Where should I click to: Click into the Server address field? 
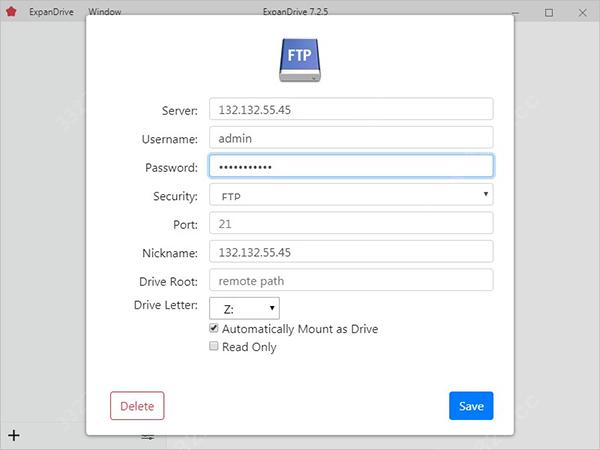click(351, 109)
